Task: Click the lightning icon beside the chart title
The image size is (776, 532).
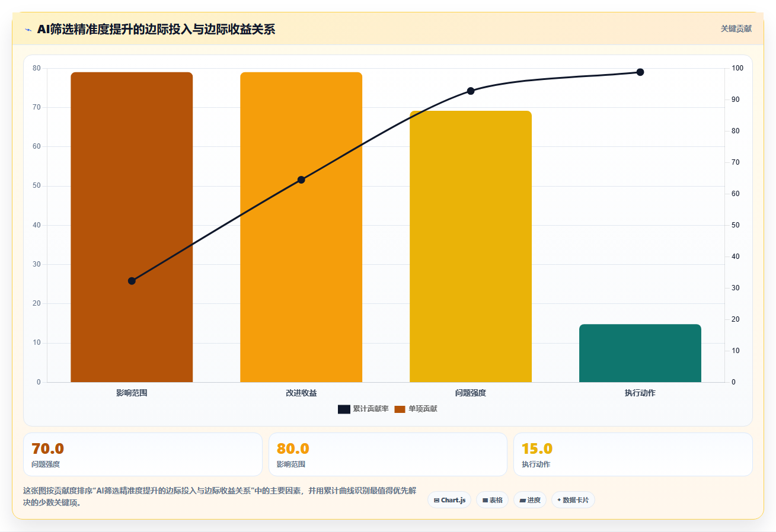Action: point(28,30)
